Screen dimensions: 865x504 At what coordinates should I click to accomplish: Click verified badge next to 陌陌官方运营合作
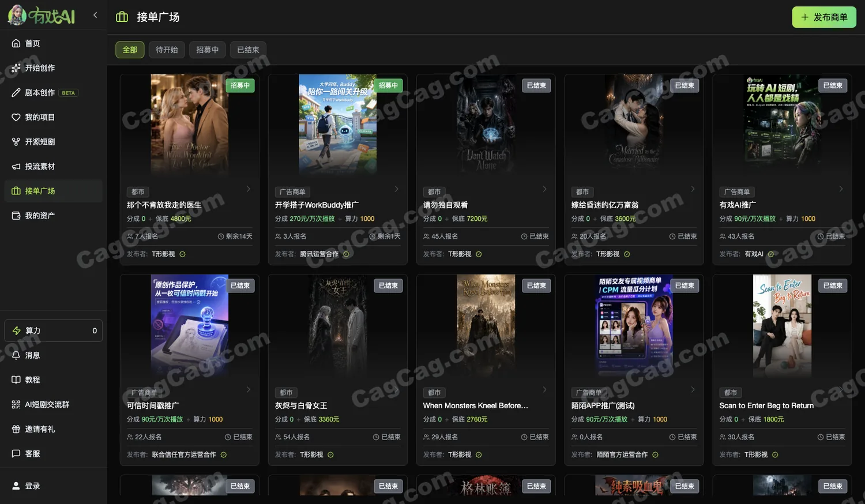(655, 455)
